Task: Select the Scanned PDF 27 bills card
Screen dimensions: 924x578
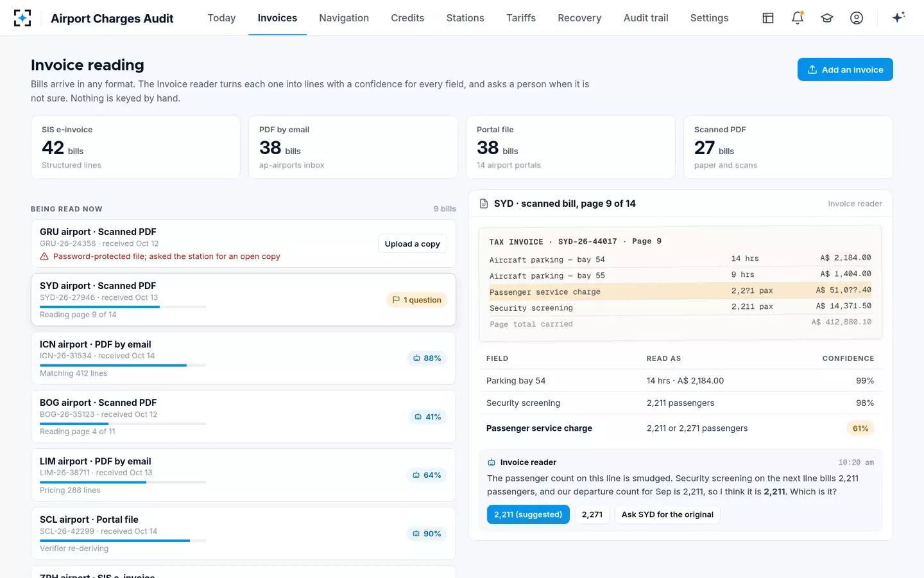Action: point(788,147)
